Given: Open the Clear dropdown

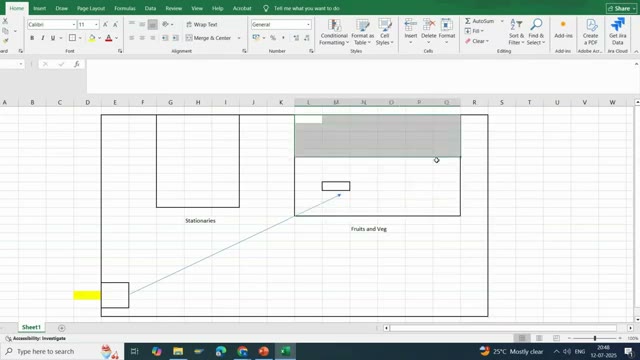Looking at the screenshot, I should [x=477, y=41].
